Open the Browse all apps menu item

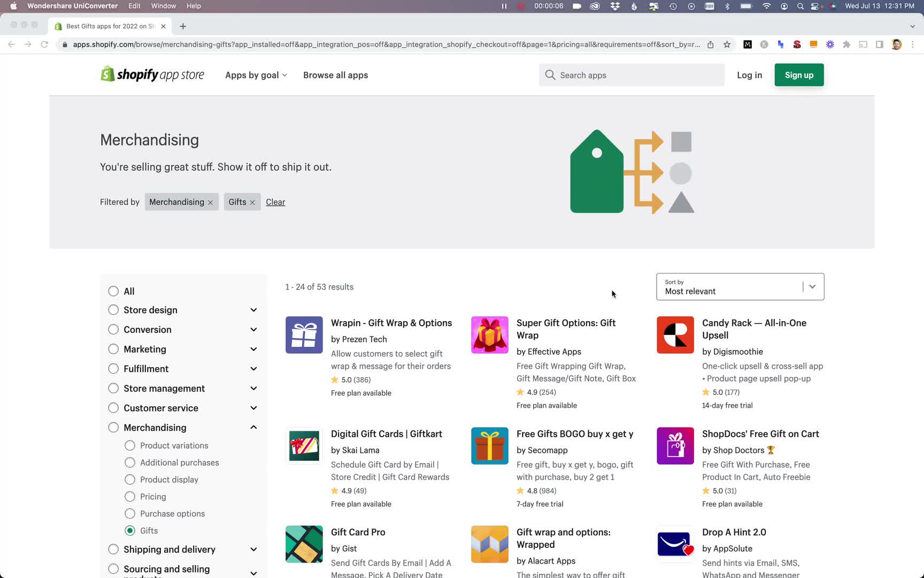point(335,75)
